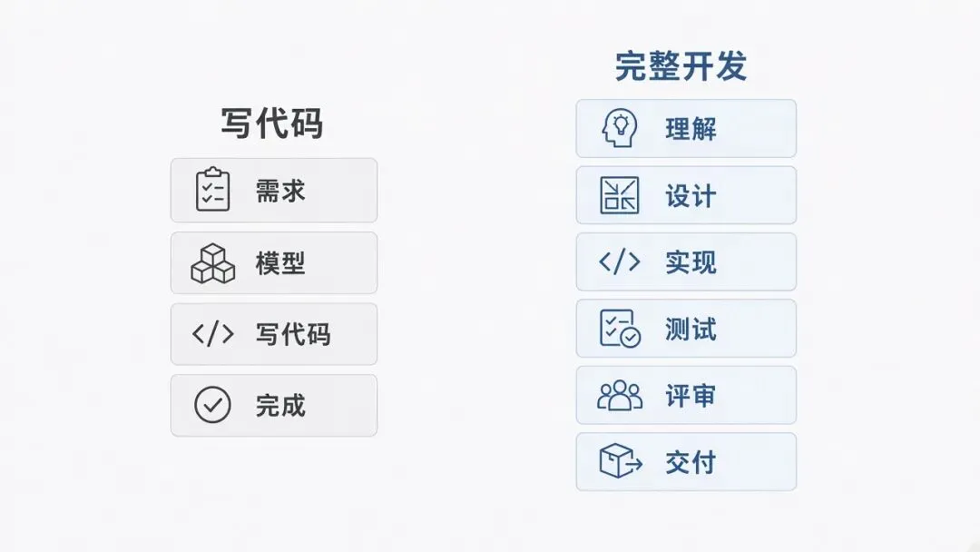Click the design layout icon beside 设计
Viewport: 980px width, 552px height.
tap(620, 195)
